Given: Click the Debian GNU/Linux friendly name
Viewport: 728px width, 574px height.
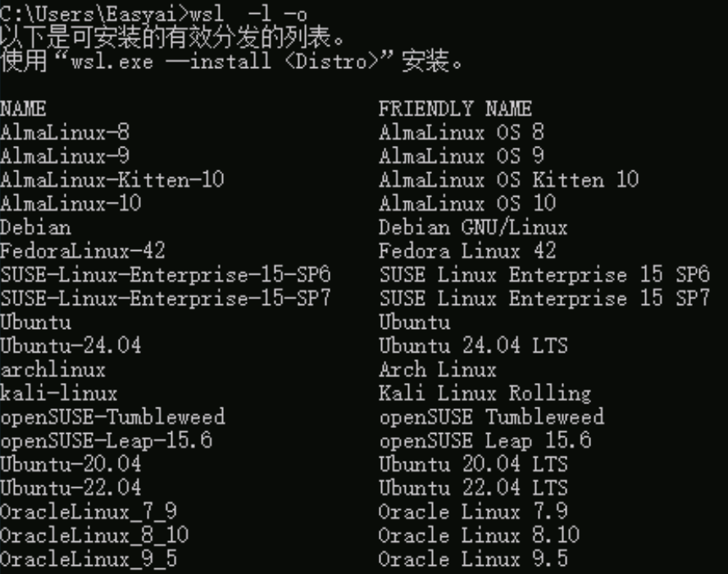Looking at the screenshot, I should coord(472,227).
